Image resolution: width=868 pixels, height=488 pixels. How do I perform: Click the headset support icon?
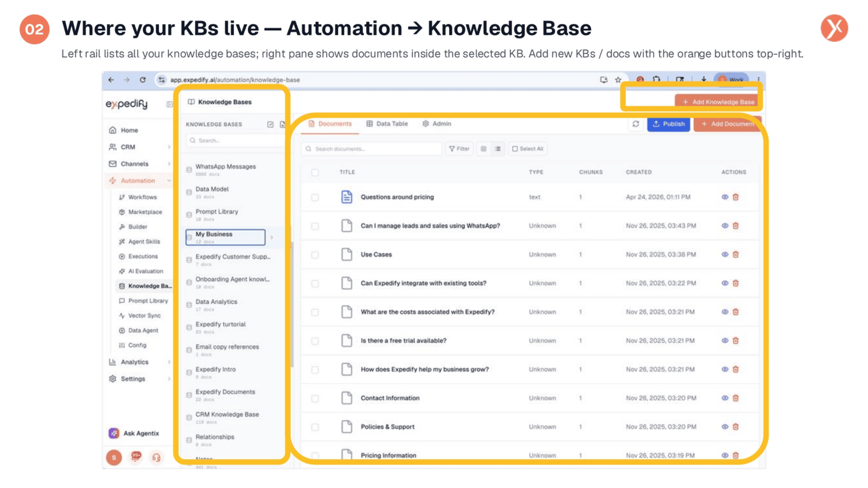coord(156,458)
